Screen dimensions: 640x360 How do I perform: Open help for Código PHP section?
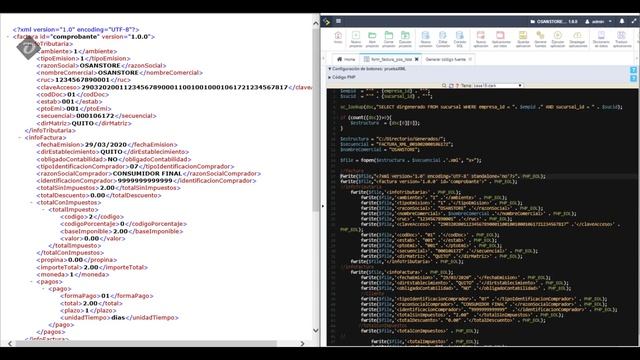(633, 78)
